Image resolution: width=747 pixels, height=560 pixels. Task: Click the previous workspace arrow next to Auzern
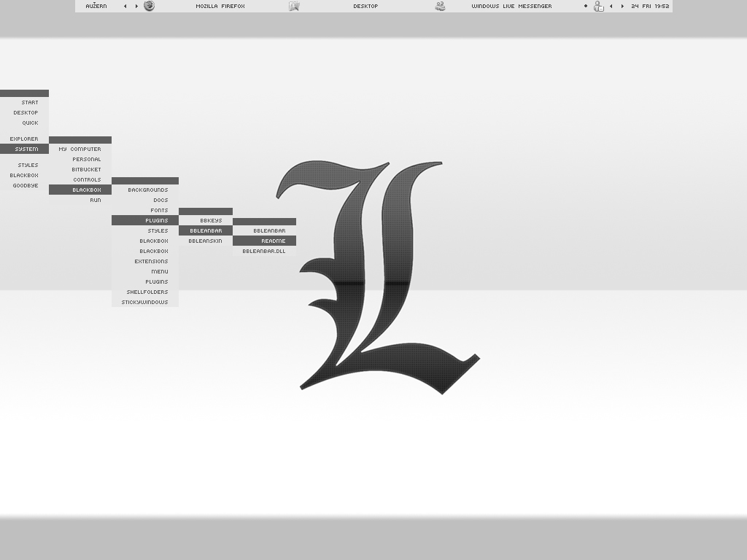point(125,6)
